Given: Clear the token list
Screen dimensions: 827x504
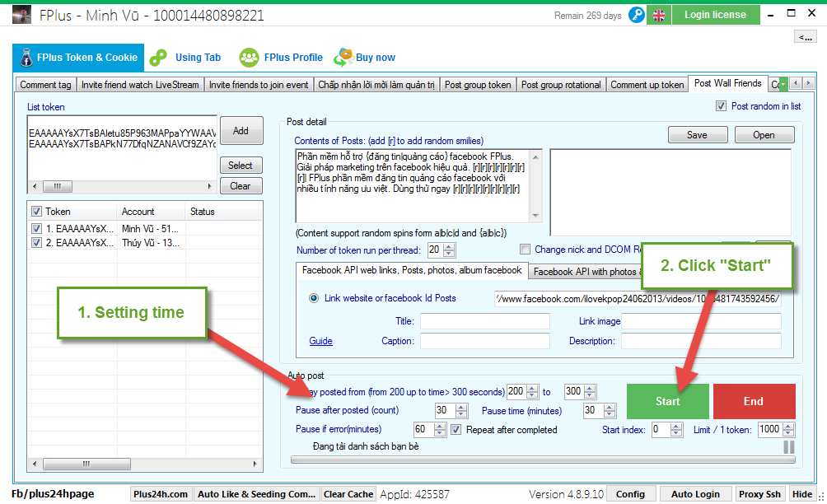Looking at the screenshot, I should coord(241,186).
